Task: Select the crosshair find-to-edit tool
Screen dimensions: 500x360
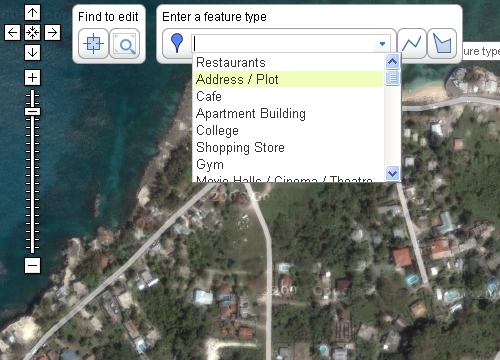Action: click(93, 44)
